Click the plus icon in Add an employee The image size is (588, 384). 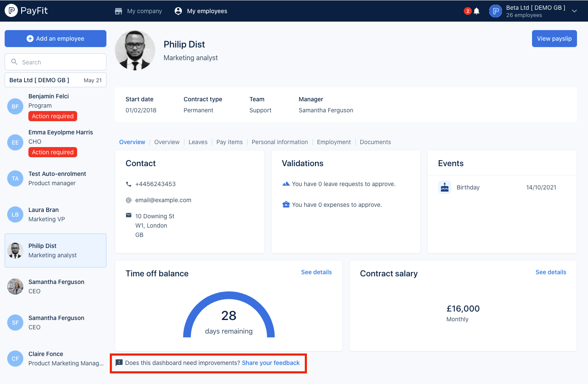[x=30, y=39]
